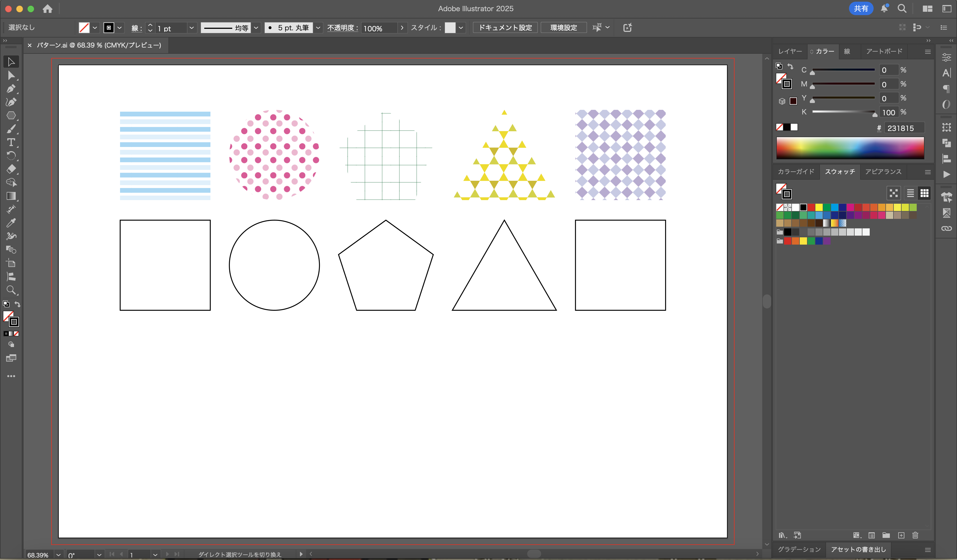Select the yellow swatch in first row
Viewport: 957px width, 560px height.
click(x=819, y=207)
